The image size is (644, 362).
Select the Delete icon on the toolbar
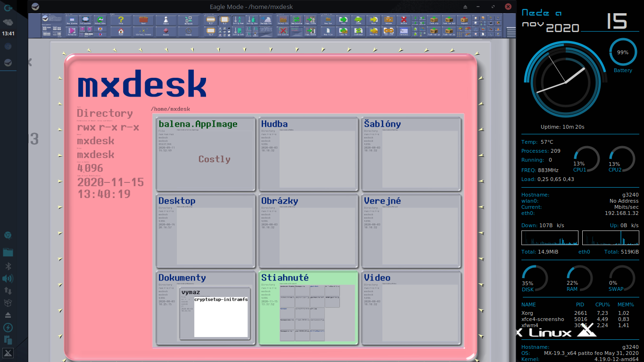[x=404, y=19]
